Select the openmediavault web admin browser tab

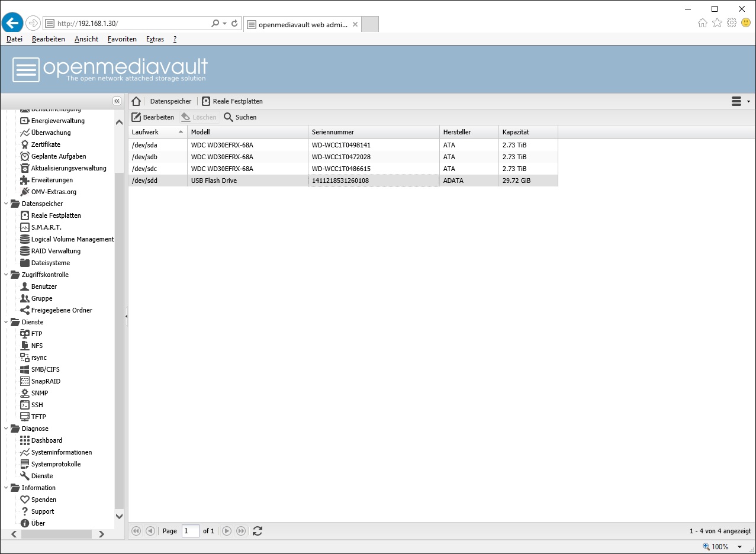pyautogui.click(x=302, y=24)
